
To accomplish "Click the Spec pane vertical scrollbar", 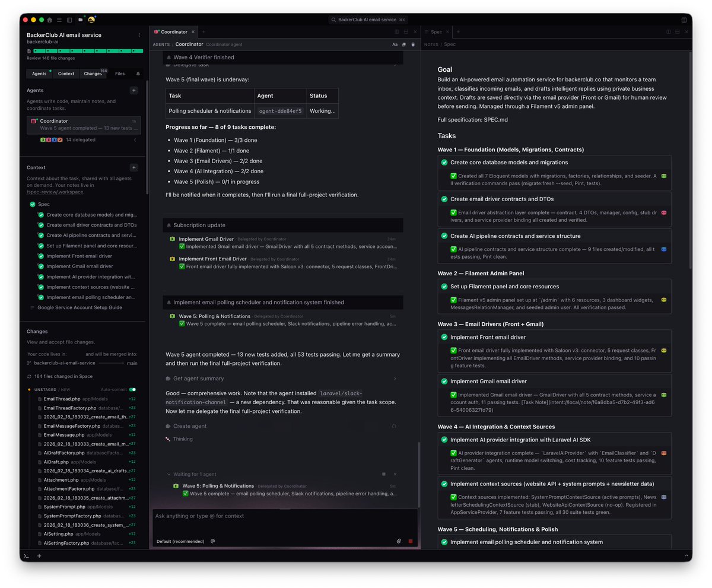I will (x=690, y=160).
